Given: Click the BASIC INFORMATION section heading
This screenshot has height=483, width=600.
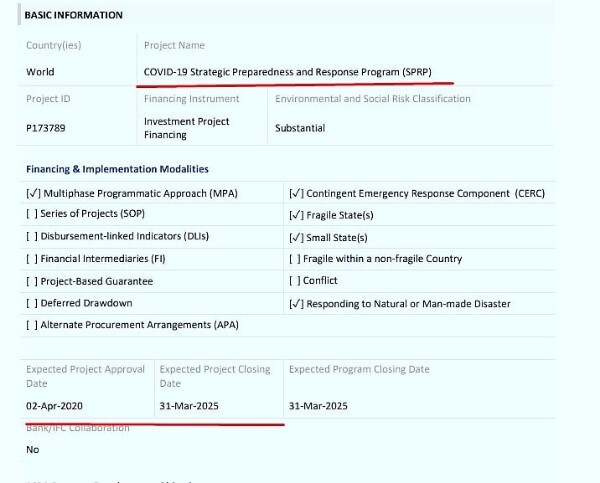Looking at the screenshot, I should pos(73,15).
